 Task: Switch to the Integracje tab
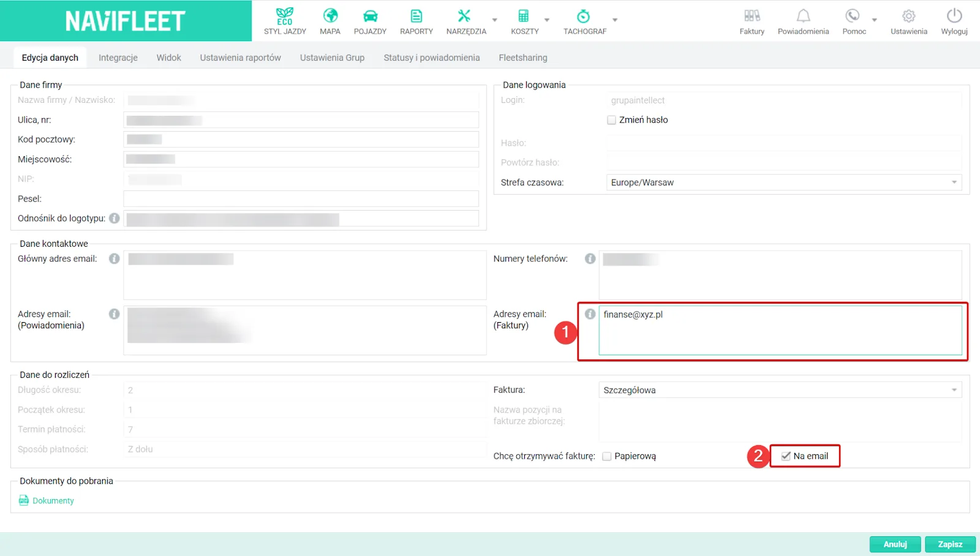(x=118, y=58)
